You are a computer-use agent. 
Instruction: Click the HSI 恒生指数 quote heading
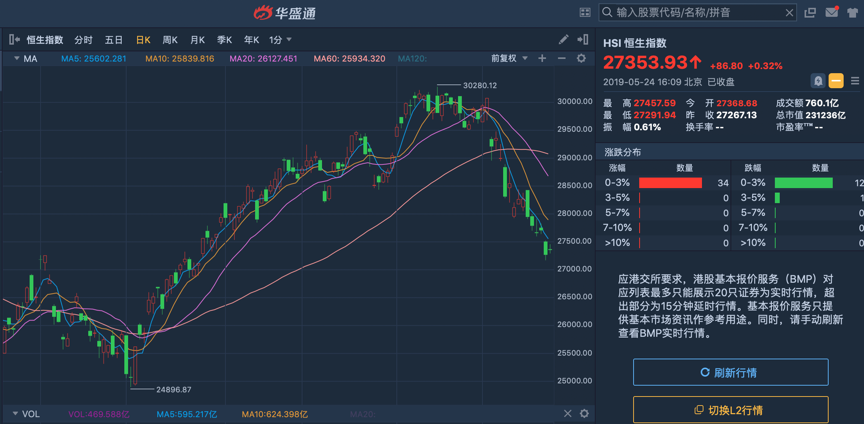(x=635, y=43)
